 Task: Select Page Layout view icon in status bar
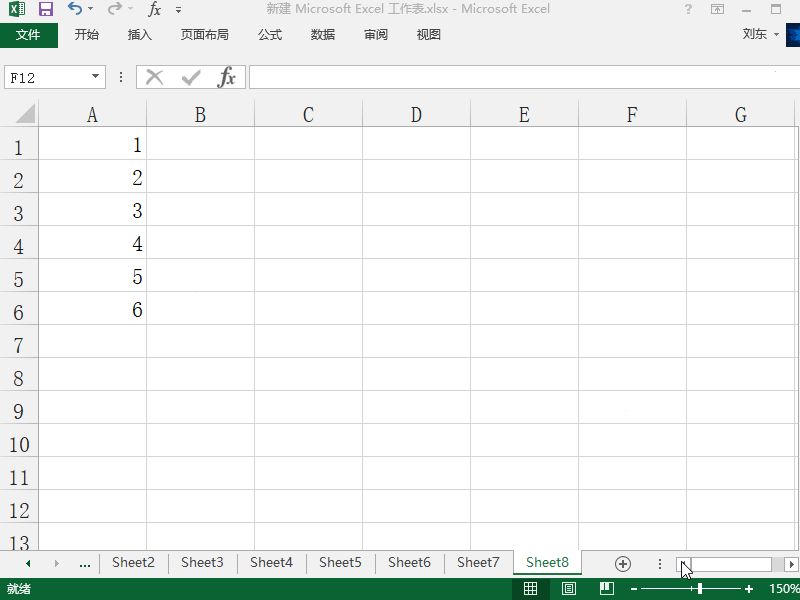pos(568,589)
